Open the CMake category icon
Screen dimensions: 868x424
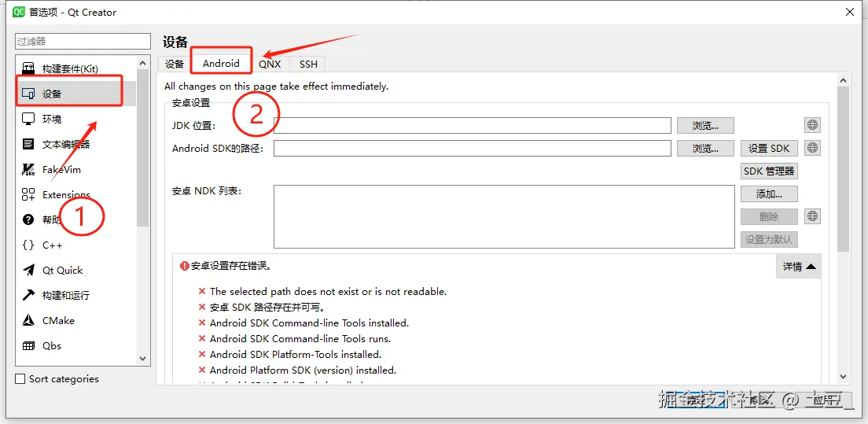(28, 320)
